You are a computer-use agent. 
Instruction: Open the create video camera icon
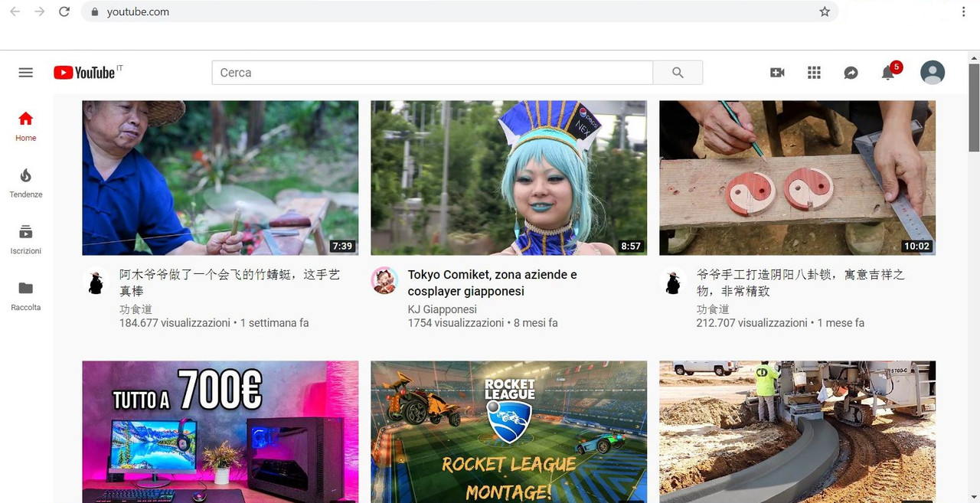[x=777, y=73]
